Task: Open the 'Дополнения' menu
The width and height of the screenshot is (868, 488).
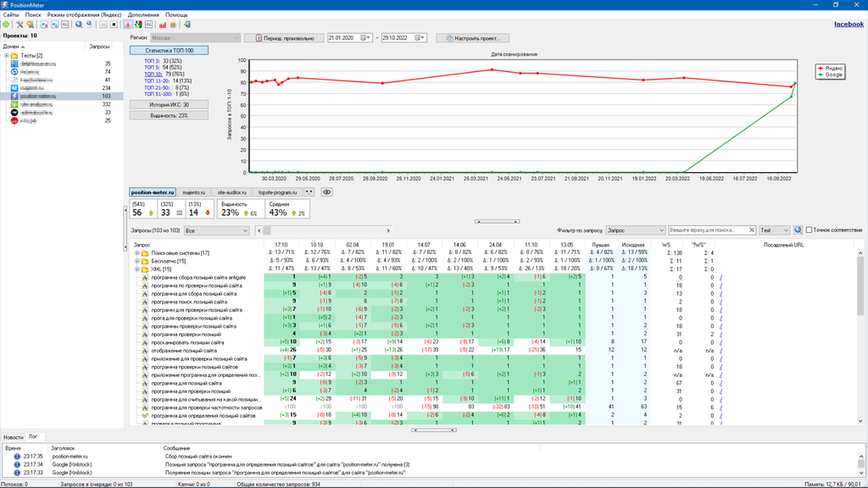Action: (x=143, y=15)
